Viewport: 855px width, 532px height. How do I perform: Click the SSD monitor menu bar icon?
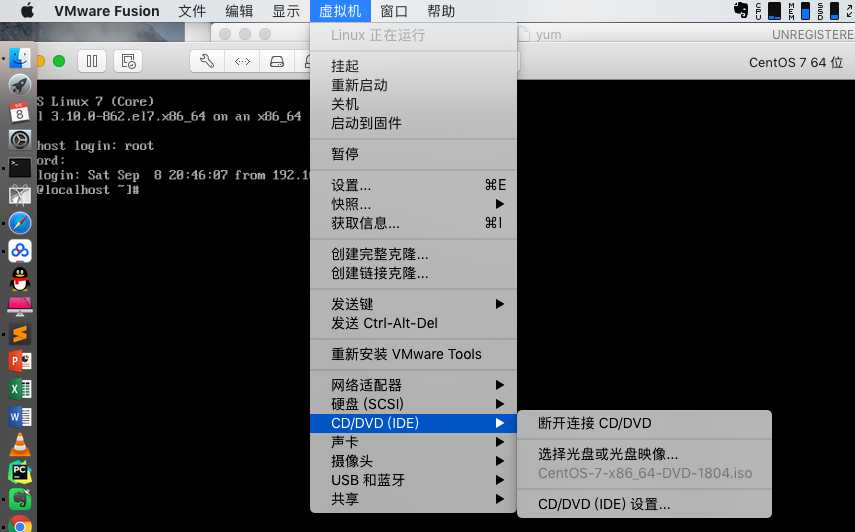click(x=828, y=11)
